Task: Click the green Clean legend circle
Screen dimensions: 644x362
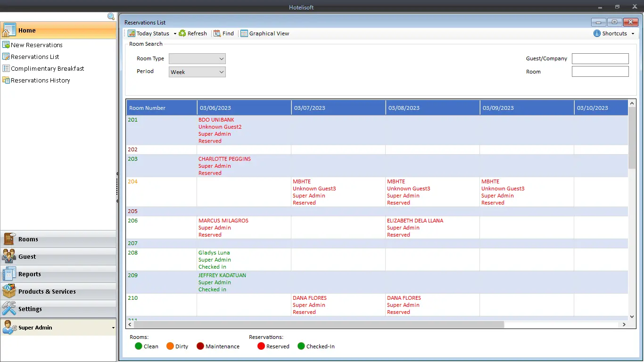Action: [x=138, y=346]
